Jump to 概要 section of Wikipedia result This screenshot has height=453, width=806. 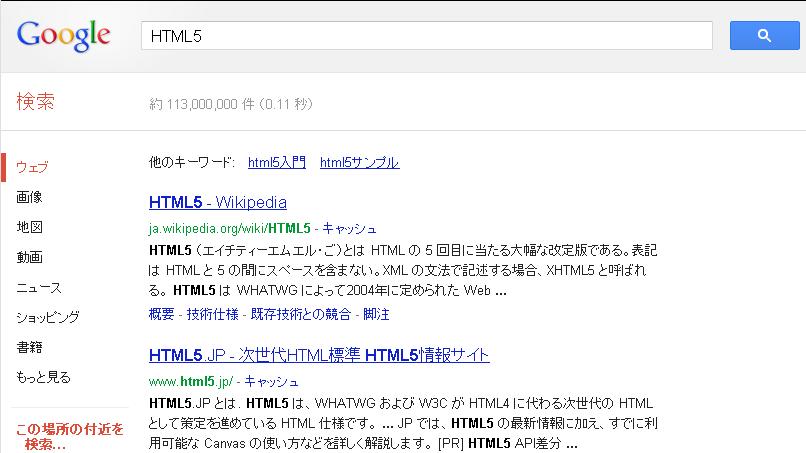click(x=161, y=314)
